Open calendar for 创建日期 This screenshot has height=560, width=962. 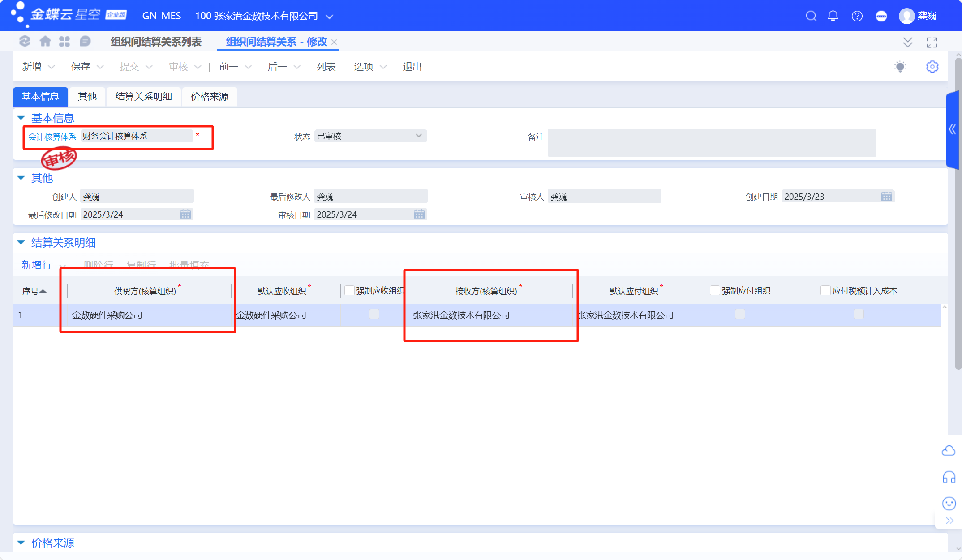pos(887,197)
